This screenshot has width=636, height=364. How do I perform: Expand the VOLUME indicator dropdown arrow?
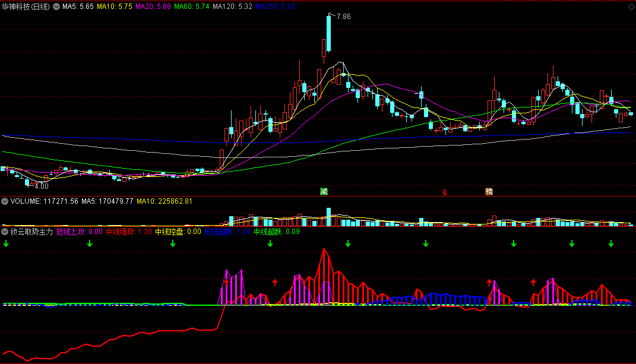point(5,201)
